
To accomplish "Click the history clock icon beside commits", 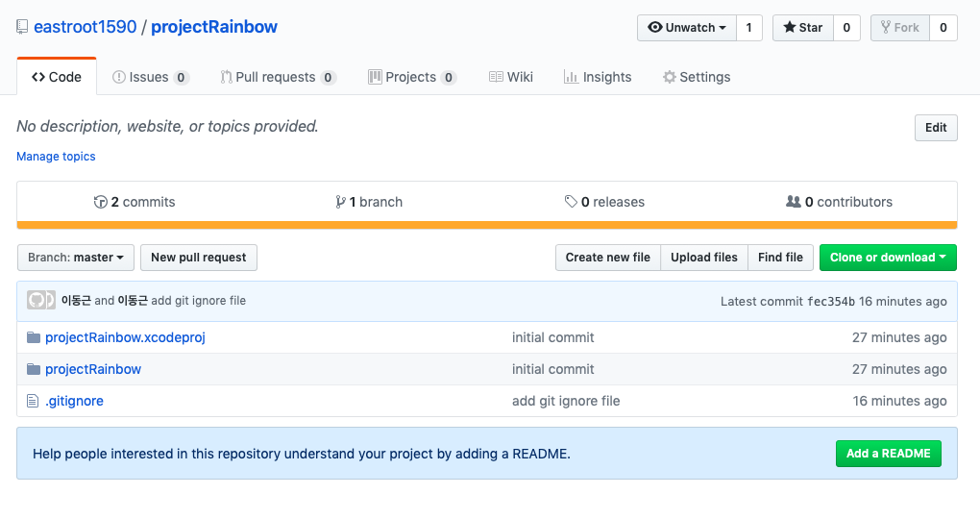I will [100, 202].
